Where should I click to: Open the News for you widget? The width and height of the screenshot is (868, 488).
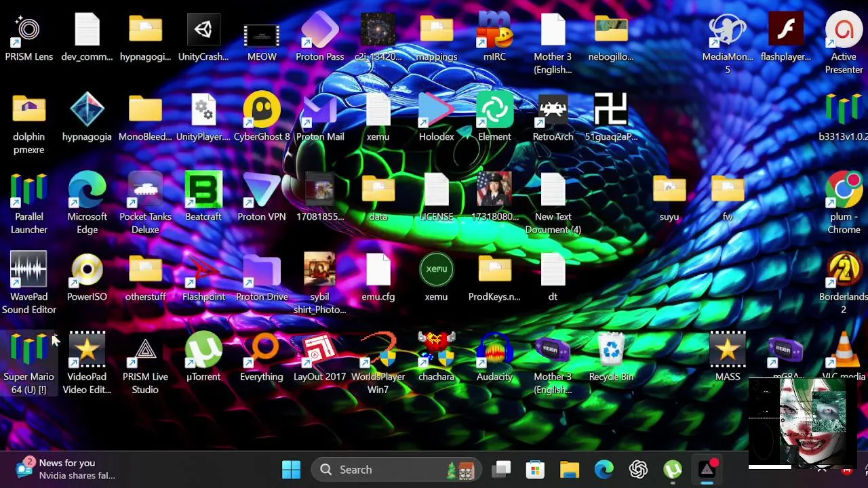(65, 469)
